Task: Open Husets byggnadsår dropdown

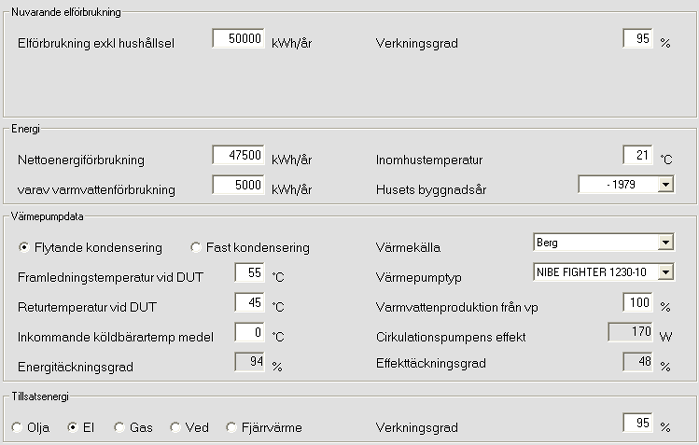Action: pos(665,185)
